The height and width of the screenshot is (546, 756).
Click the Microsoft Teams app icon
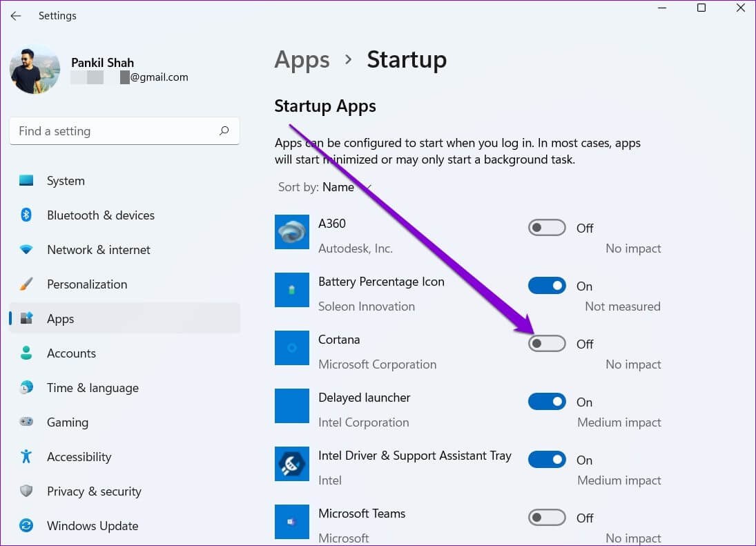(291, 521)
